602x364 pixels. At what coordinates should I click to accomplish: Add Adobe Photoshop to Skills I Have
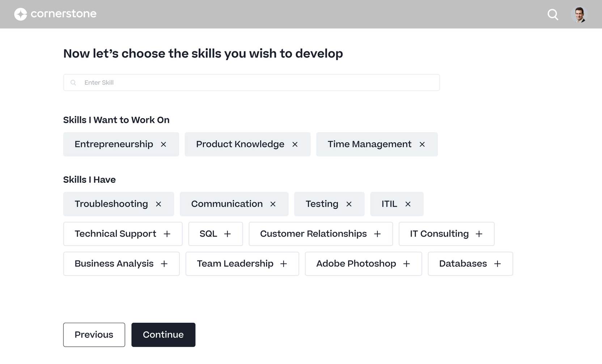point(407,263)
